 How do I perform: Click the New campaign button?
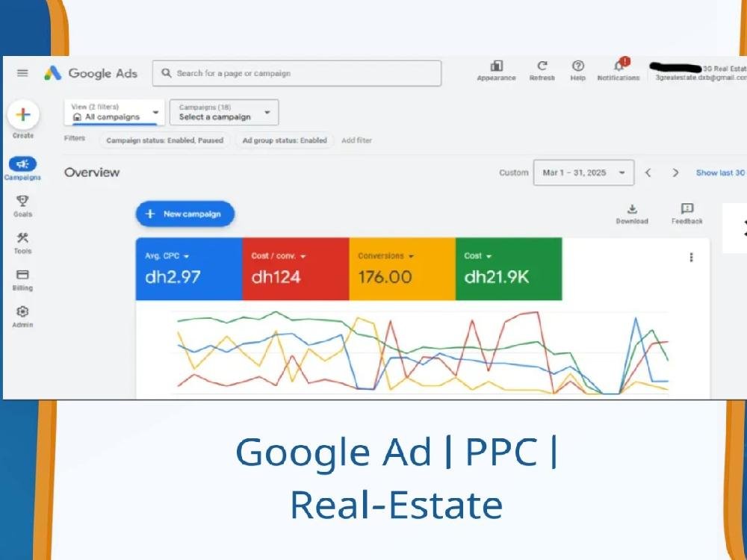coord(185,214)
